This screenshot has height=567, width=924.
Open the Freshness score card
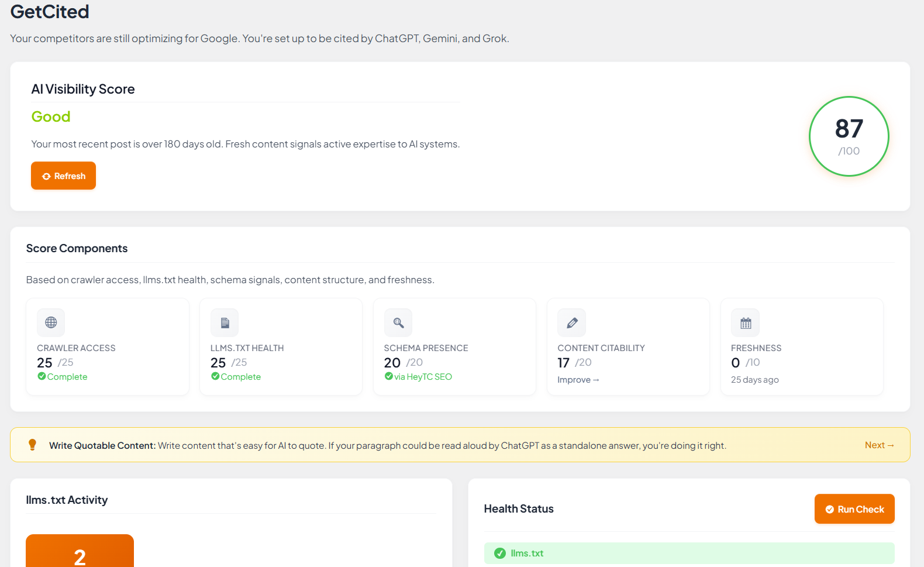801,347
